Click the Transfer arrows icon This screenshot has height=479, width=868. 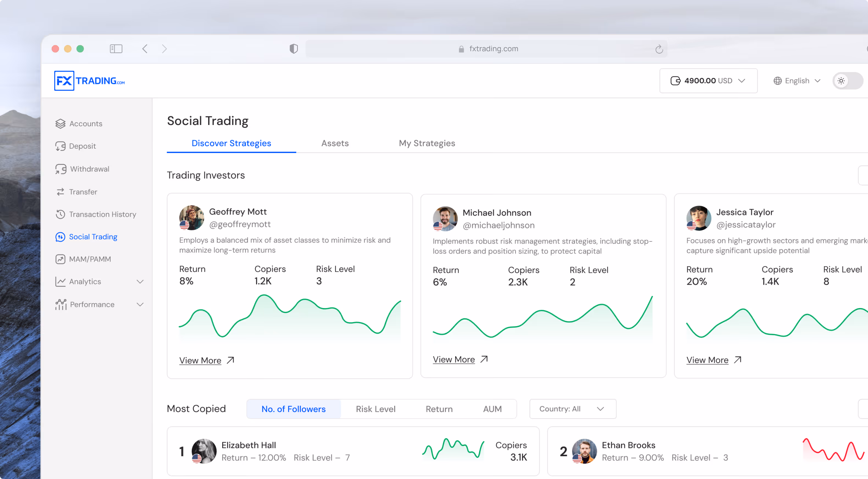pyautogui.click(x=60, y=192)
